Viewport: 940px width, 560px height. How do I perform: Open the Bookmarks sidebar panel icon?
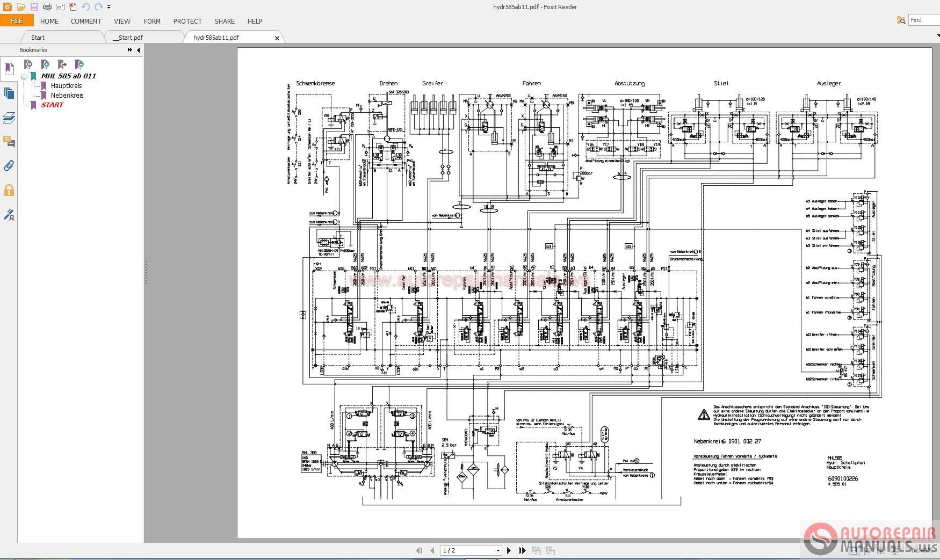tap(9, 69)
